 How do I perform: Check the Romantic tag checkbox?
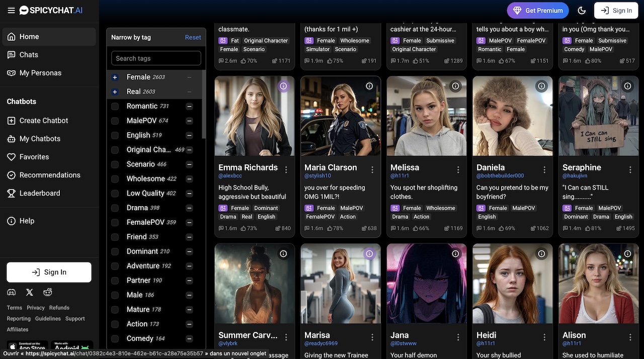pos(115,107)
